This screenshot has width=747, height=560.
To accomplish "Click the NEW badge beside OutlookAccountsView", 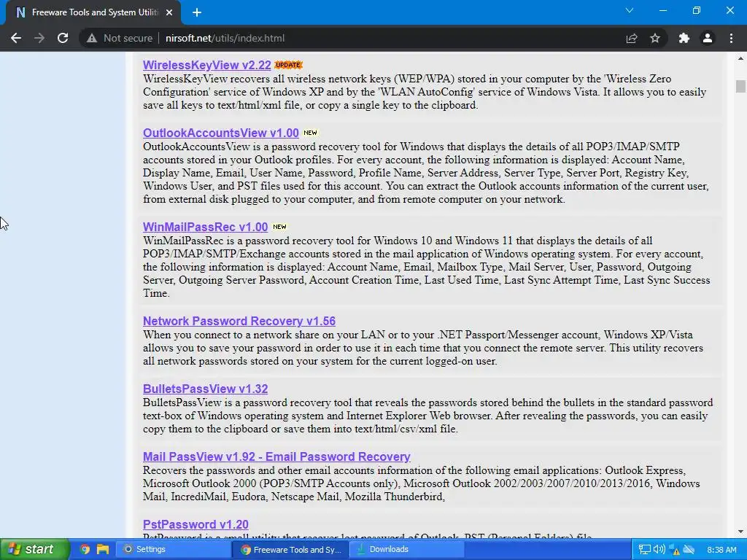I will (x=310, y=133).
